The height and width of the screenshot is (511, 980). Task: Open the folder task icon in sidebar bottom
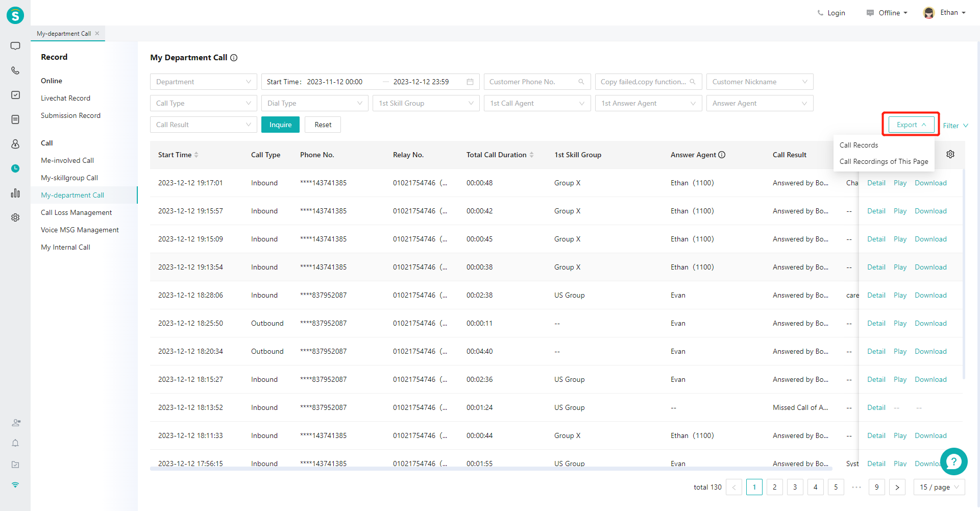coord(15,465)
